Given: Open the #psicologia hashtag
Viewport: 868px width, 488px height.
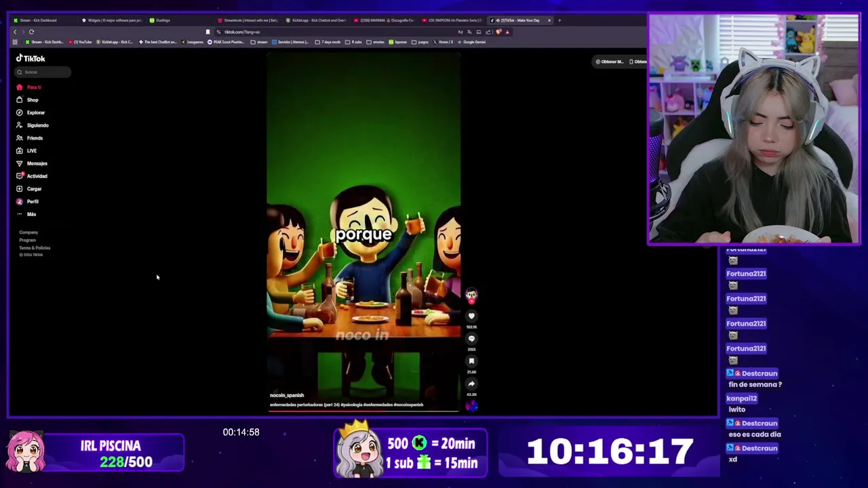Looking at the screenshot, I should point(351,405).
